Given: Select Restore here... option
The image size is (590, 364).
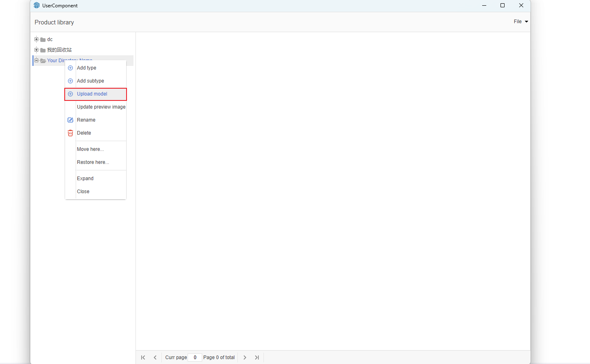Looking at the screenshot, I should tap(93, 162).
